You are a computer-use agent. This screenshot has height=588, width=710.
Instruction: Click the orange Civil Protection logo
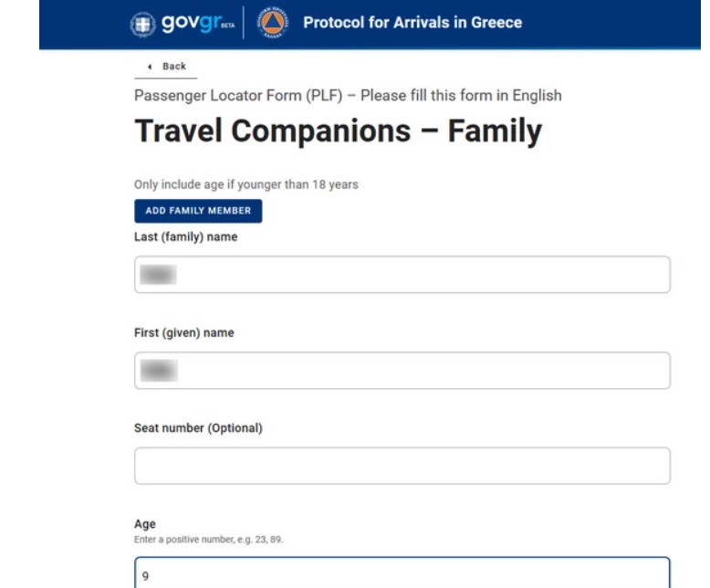point(271,23)
